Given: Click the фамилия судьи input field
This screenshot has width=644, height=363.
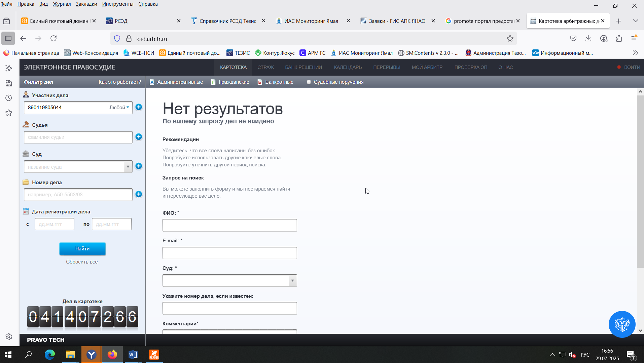Looking at the screenshot, I should pos(78,137).
